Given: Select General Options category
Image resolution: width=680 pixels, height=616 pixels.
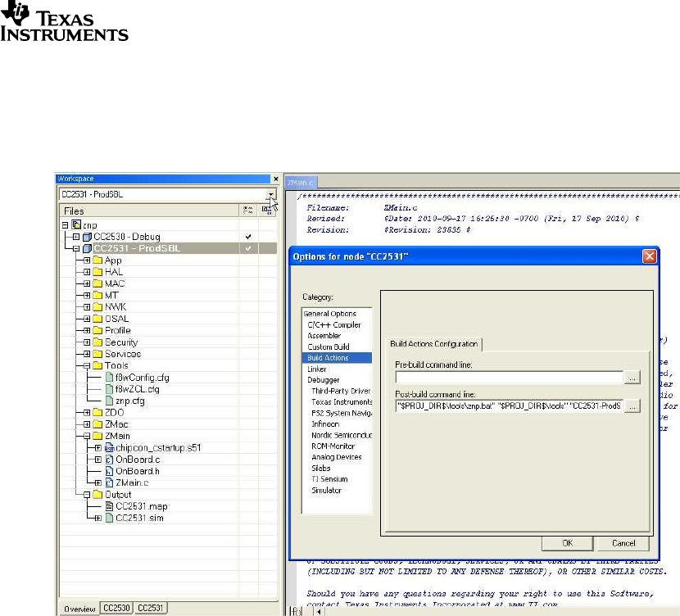Looking at the screenshot, I should 329,314.
